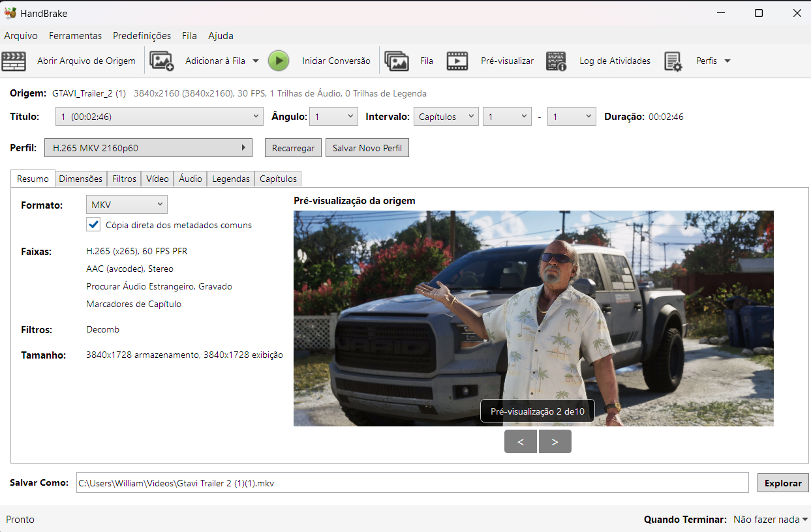Switch to the Filtros tab
811x532 pixels.
[x=124, y=179]
